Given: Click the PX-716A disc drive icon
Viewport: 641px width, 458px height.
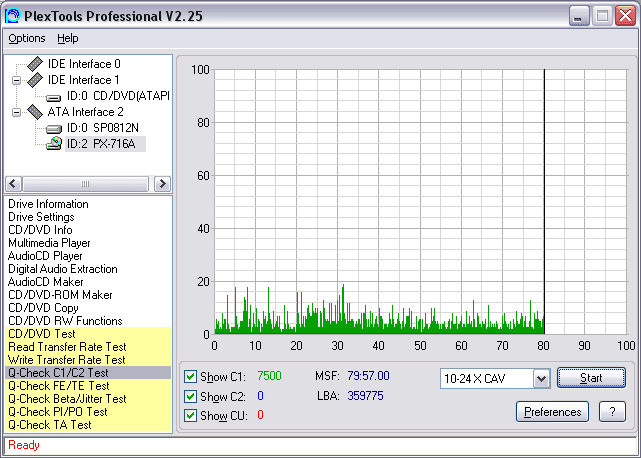Looking at the screenshot, I should [54, 144].
